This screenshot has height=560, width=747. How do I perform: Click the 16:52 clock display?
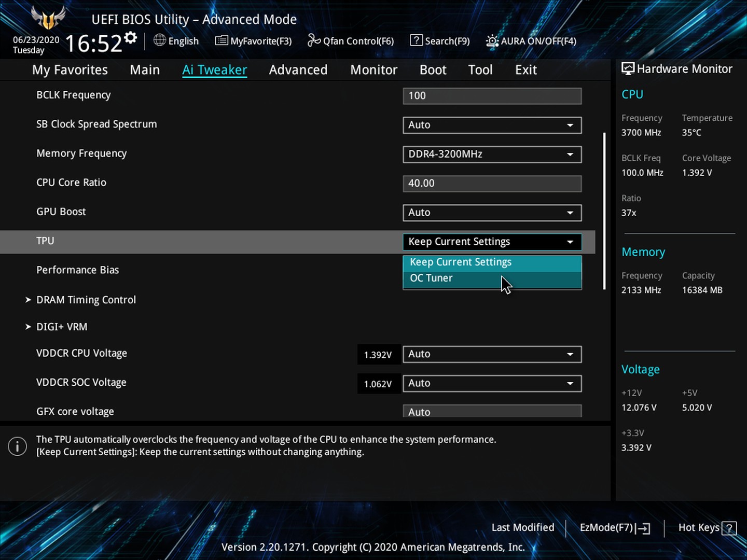pos(93,44)
